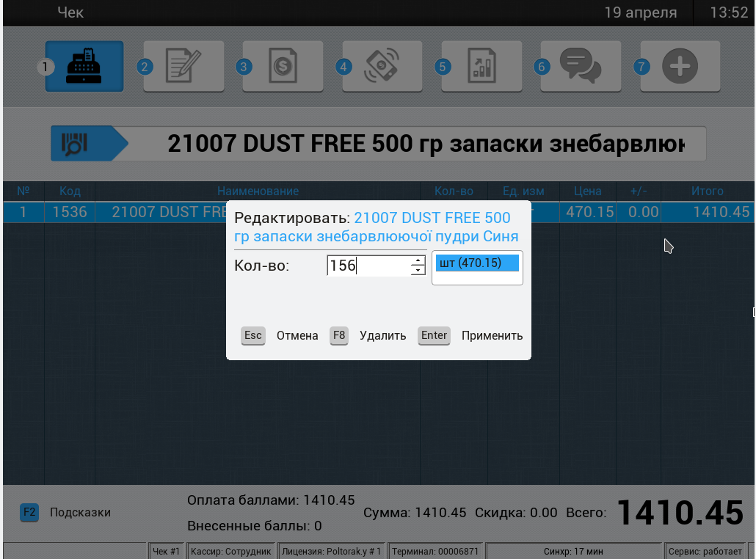The height and width of the screenshot is (559, 756).
Task: Open the money receipt tab 3
Action: pyautogui.click(x=283, y=66)
